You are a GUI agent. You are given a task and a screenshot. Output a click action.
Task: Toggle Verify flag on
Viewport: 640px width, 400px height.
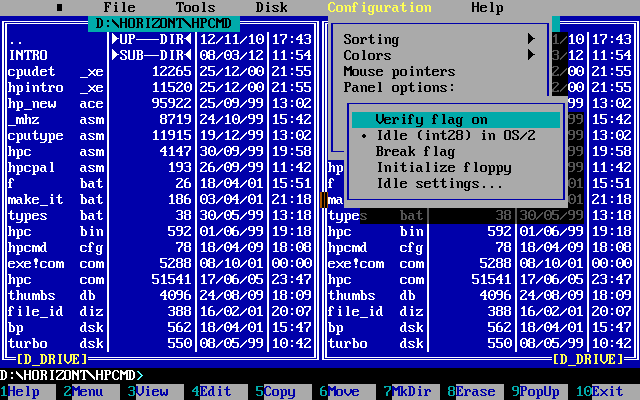point(456,120)
